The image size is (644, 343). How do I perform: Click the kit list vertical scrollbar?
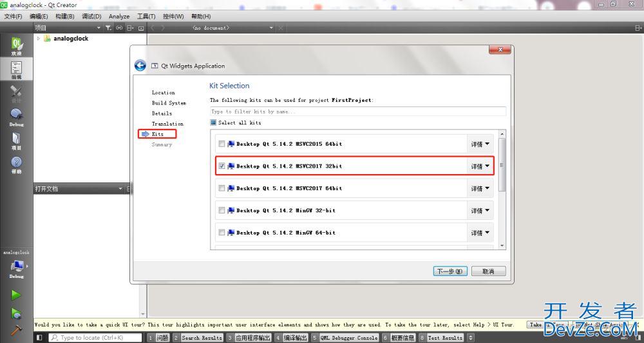502,164
